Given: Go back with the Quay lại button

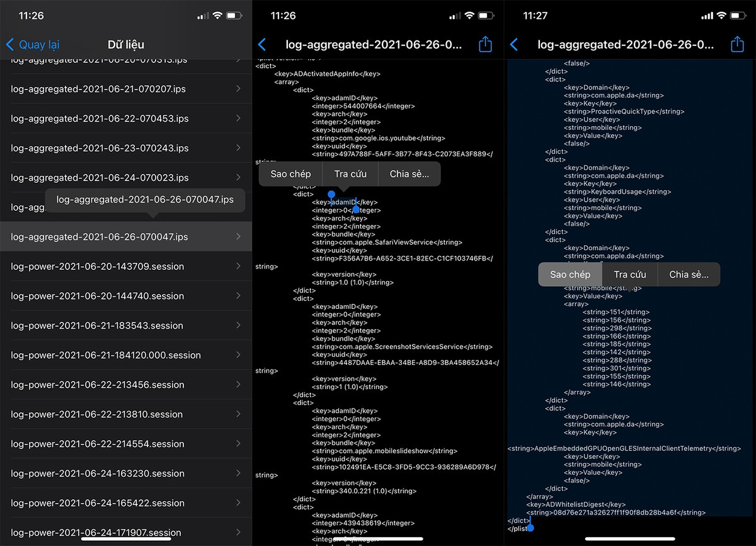Looking at the screenshot, I should click(x=33, y=45).
